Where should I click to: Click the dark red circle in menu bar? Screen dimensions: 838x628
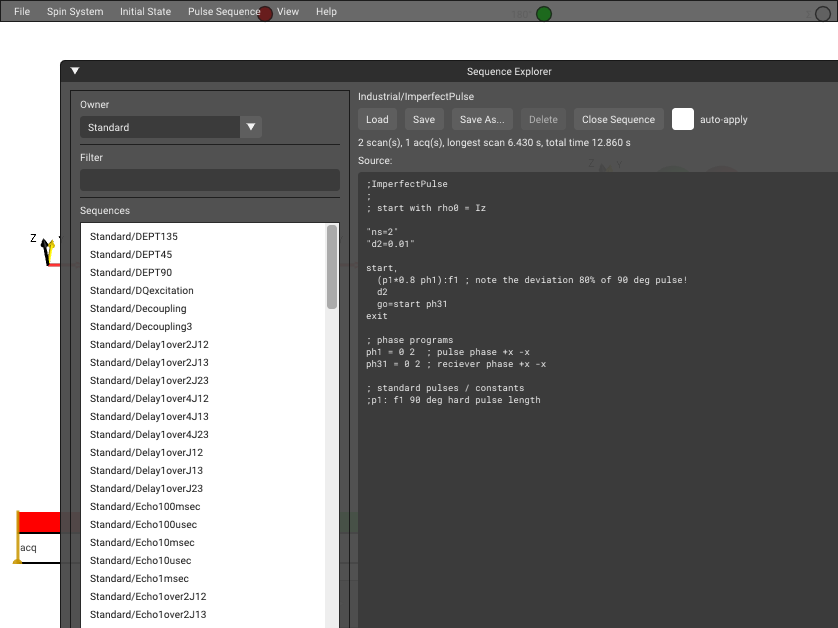pyautogui.click(x=265, y=13)
